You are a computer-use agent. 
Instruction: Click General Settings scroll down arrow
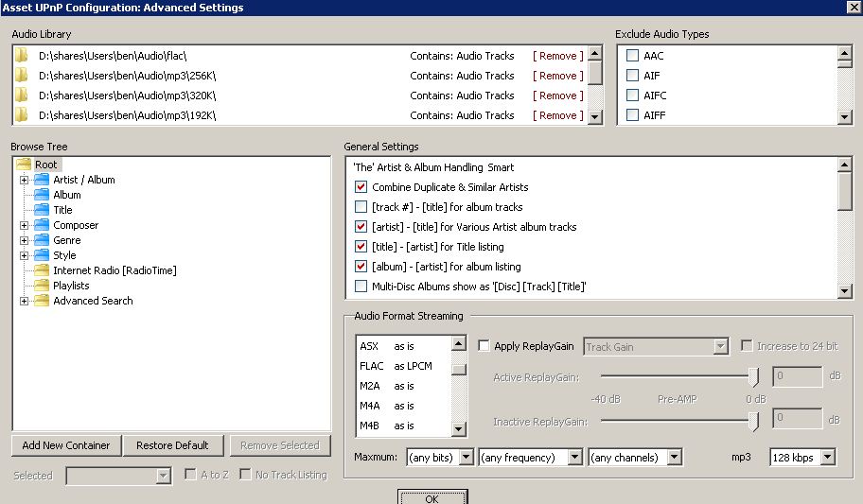(845, 291)
